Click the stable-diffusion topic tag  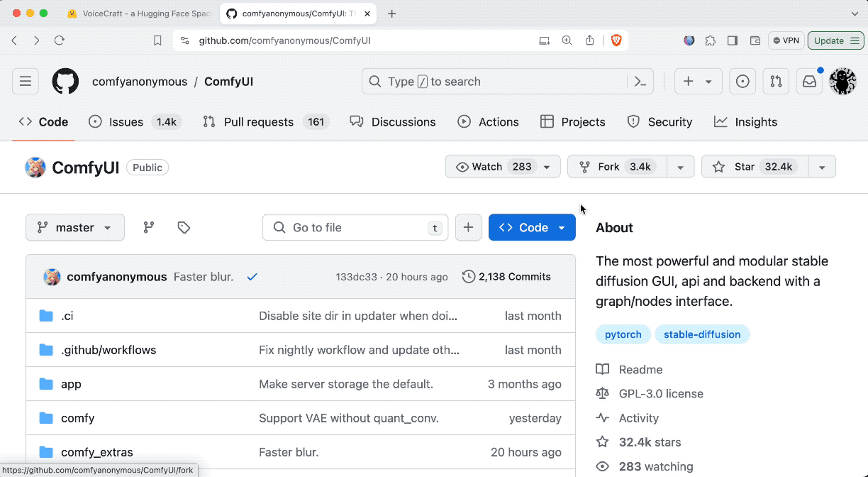pyautogui.click(x=701, y=334)
